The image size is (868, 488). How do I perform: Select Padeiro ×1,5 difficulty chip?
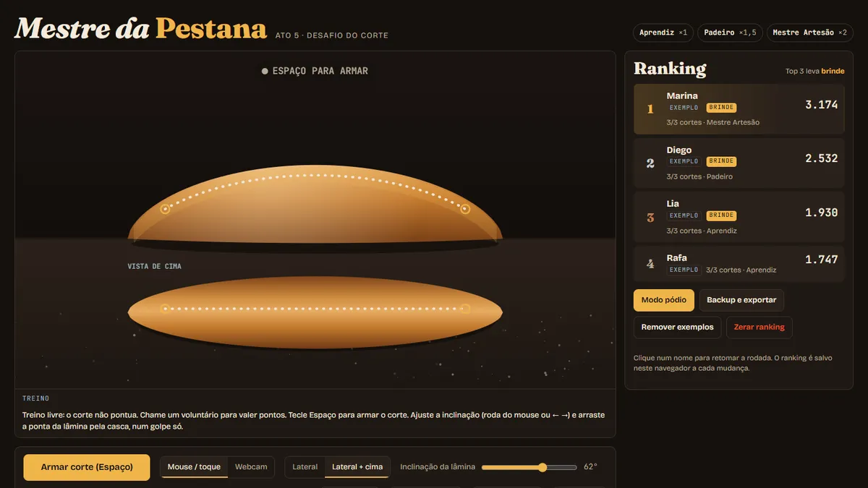coord(730,33)
